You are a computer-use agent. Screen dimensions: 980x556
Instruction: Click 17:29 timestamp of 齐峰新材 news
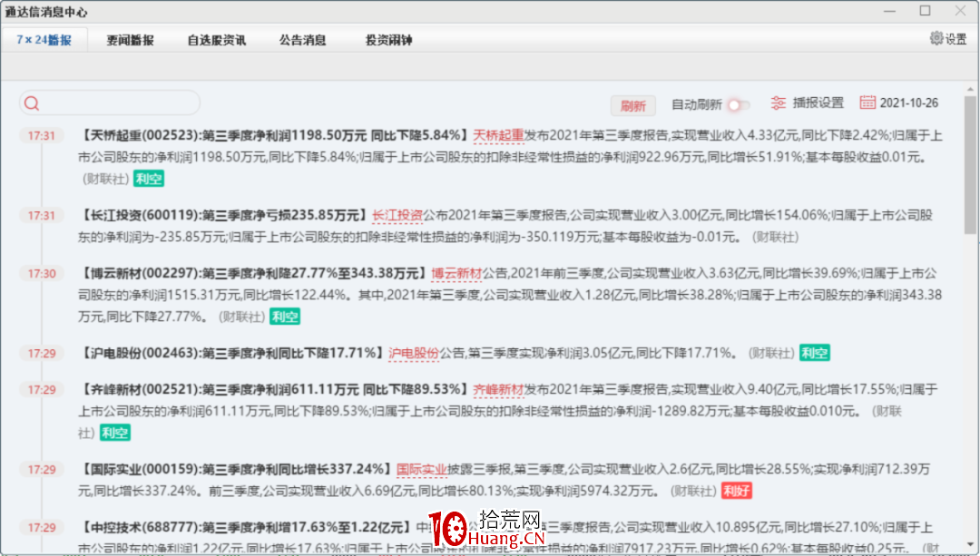[x=41, y=390]
